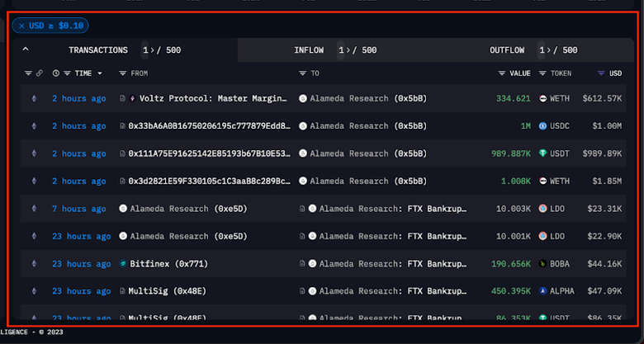This screenshot has width=644, height=344.
Task: Click the Value column filter icon
Action: coord(501,73)
